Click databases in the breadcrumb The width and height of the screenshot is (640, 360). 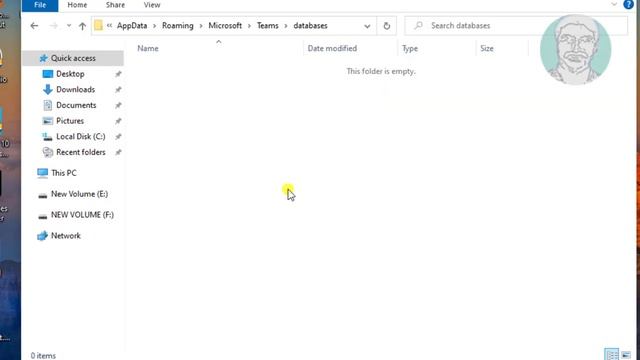pyautogui.click(x=310, y=25)
